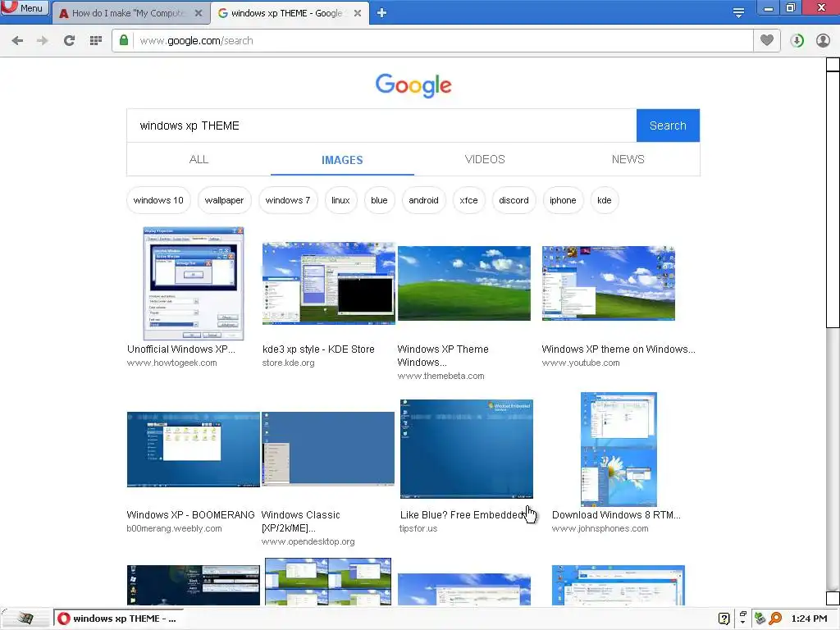Bookmark page with the heart icon
The height and width of the screenshot is (630, 840).
click(x=767, y=40)
